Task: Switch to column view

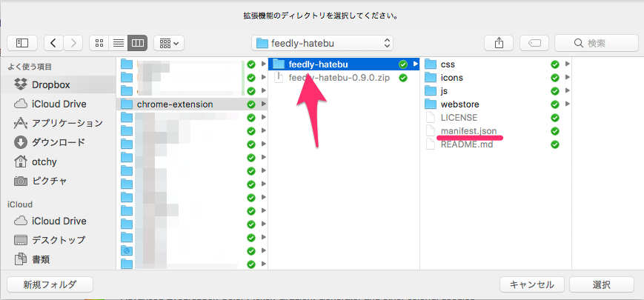Action: 138,43
